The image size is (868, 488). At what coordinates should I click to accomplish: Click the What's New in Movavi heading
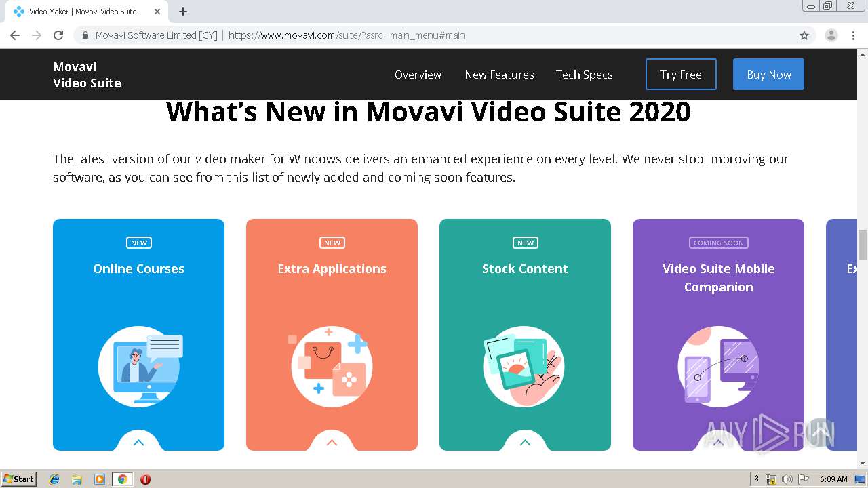tap(428, 112)
